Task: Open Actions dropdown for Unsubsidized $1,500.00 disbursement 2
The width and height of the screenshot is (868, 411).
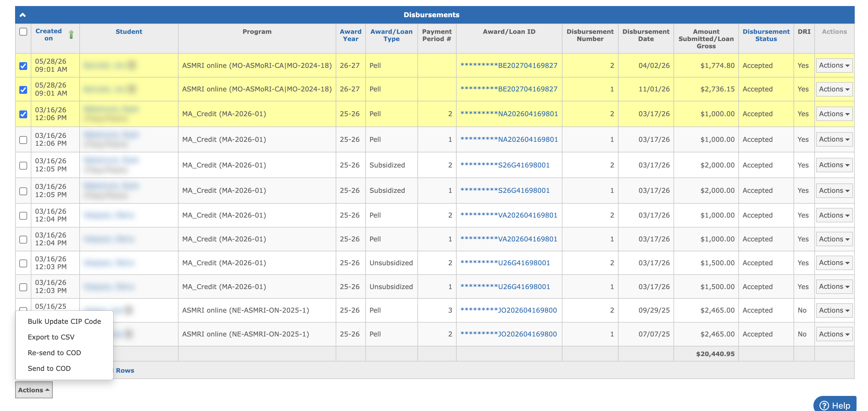Action: coord(834,263)
